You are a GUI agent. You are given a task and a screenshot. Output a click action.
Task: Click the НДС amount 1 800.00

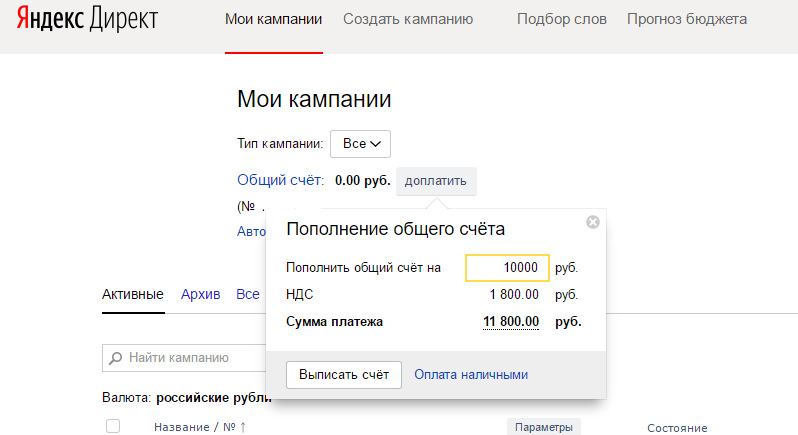click(x=514, y=295)
